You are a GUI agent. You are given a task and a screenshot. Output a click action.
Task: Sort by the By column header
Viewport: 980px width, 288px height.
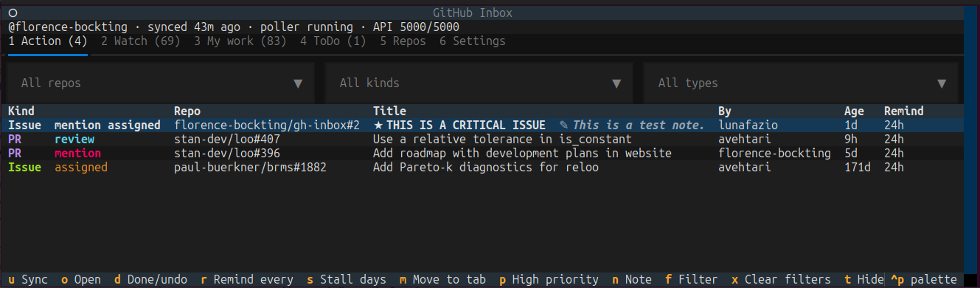(x=725, y=112)
